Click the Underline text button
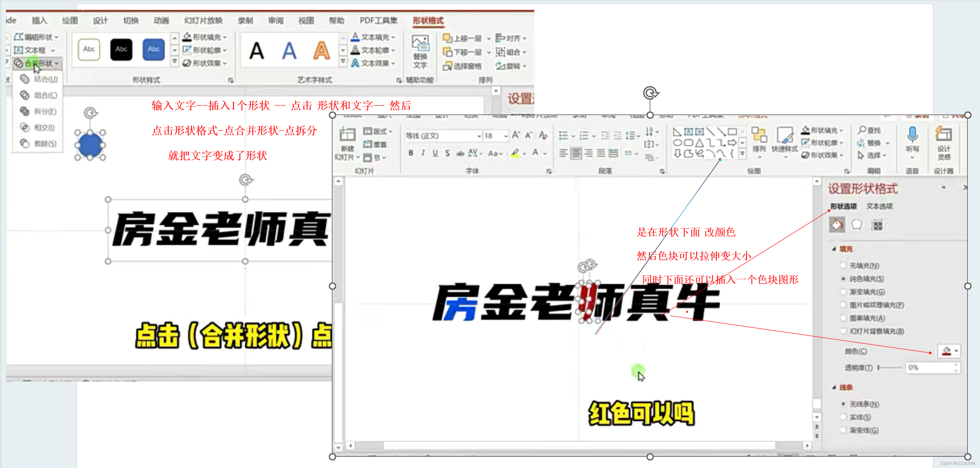 [x=435, y=153]
